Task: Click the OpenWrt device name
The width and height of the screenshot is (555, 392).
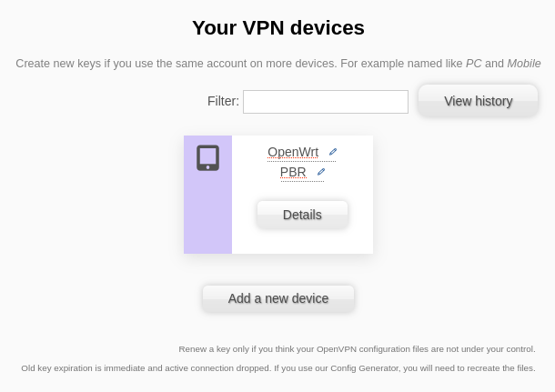Action: click(x=293, y=152)
